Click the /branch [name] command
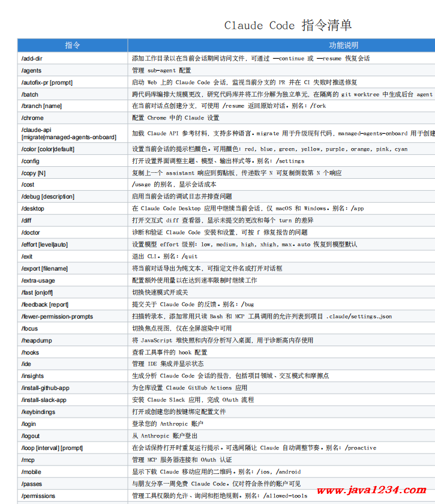The image size is (435, 504). pyautogui.click(x=41, y=106)
